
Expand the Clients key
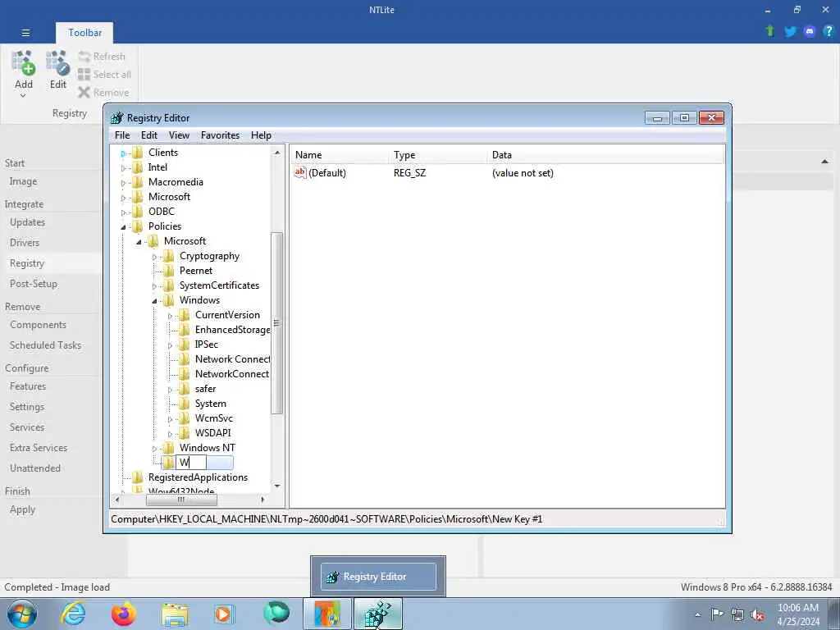pyautogui.click(x=123, y=153)
